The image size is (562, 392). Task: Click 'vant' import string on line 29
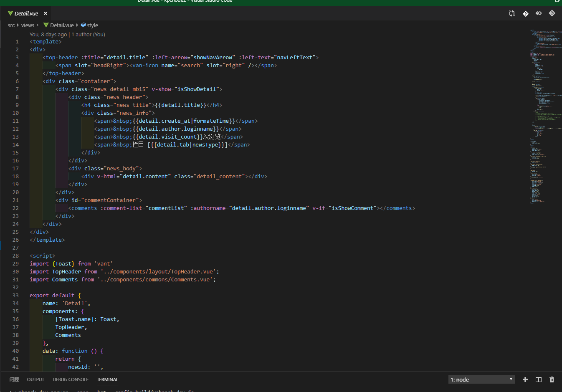[104, 263]
